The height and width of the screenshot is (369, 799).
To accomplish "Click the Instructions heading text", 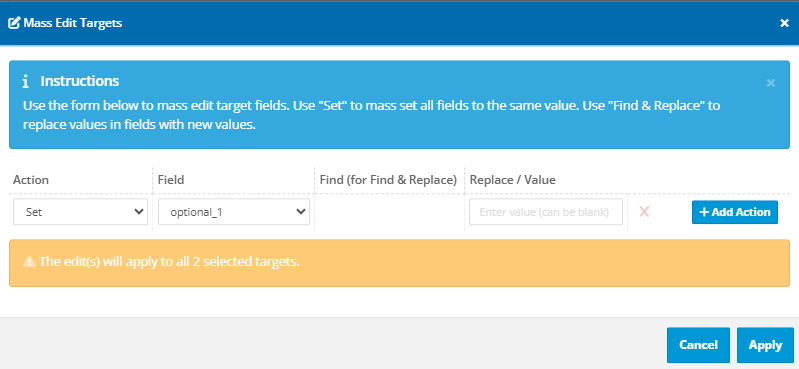I will coord(79,81).
